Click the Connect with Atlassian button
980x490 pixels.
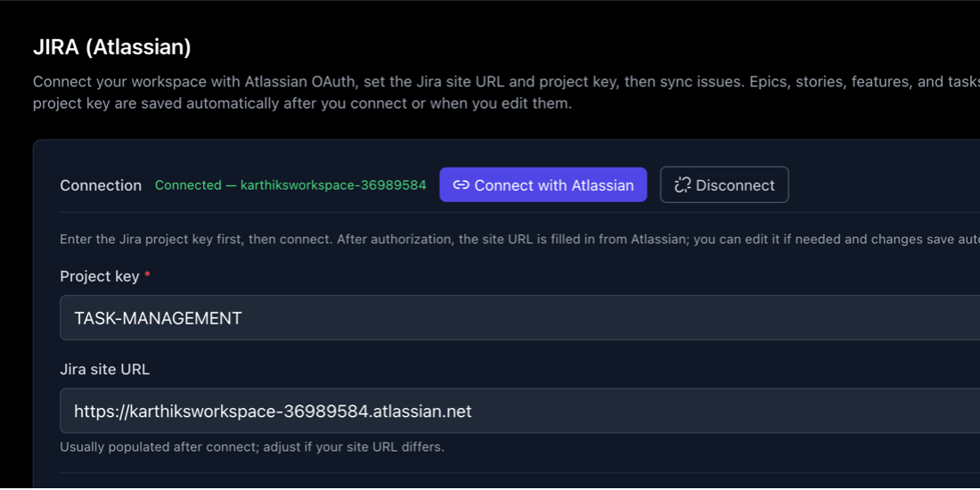coord(543,185)
